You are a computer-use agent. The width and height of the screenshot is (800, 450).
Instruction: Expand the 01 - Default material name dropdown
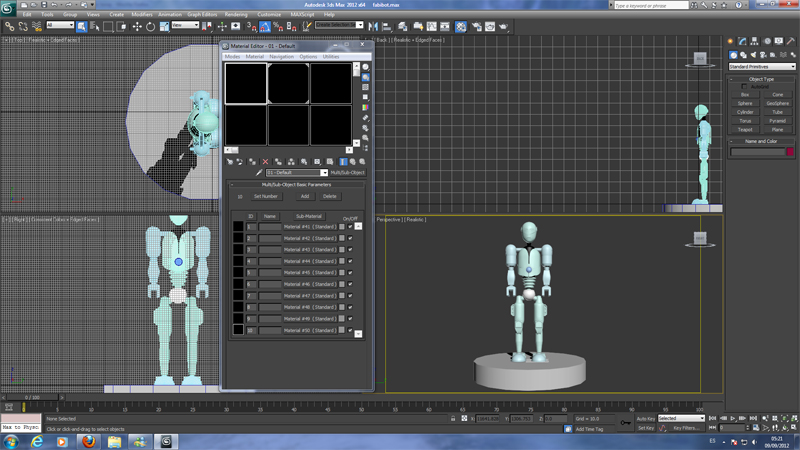click(x=324, y=173)
